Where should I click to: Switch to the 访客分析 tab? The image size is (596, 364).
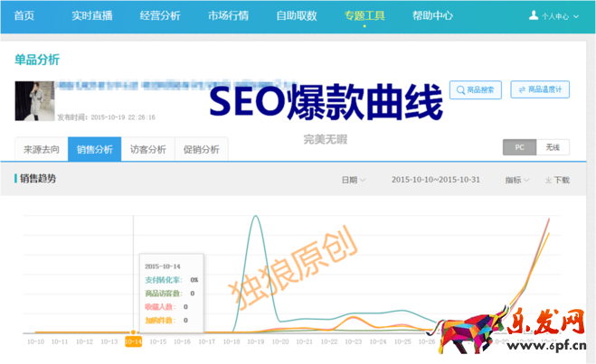(x=147, y=149)
